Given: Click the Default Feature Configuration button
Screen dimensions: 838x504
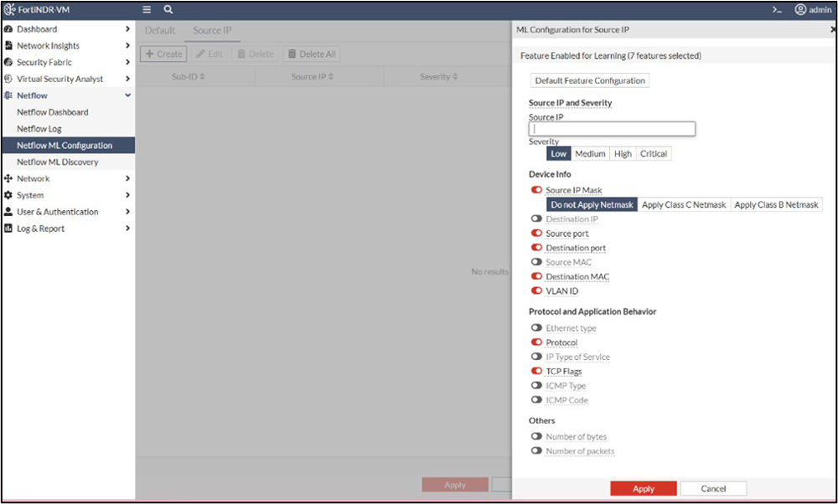Looking at the screenshot, I should click(x=590, y=80).
